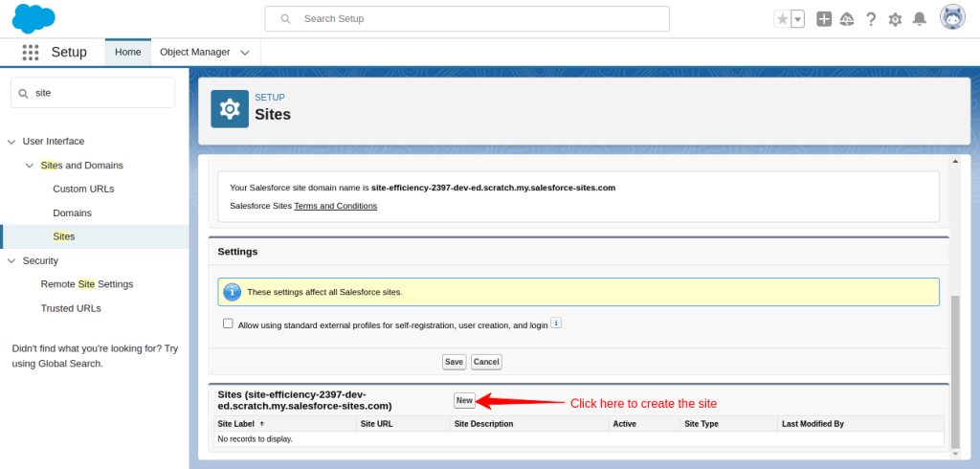Collapse the User Interface section
The width and height of the screenshot is (980, 469).
point(11,142)
